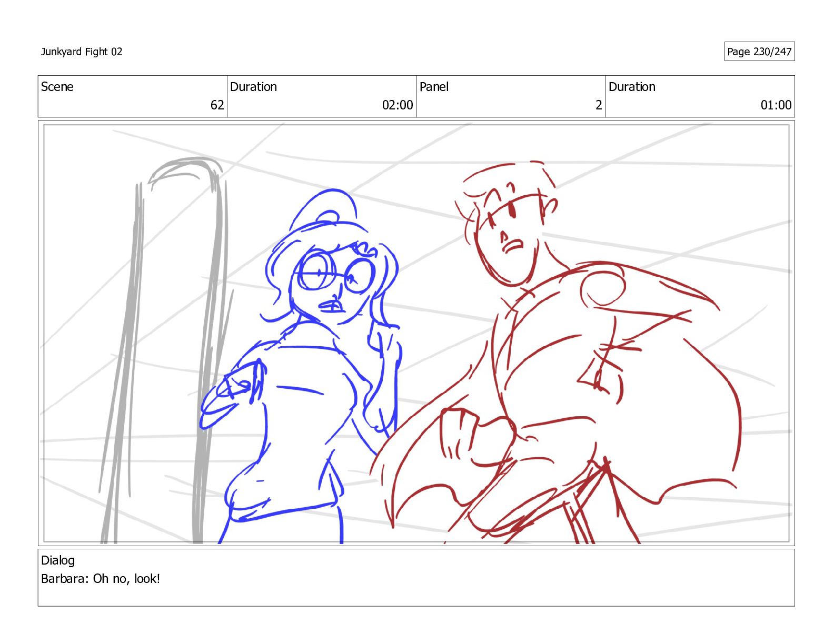Click the gray sketched pole in the storyboard
This screenshot has width=834, height=644.
[x=165, y=350]
